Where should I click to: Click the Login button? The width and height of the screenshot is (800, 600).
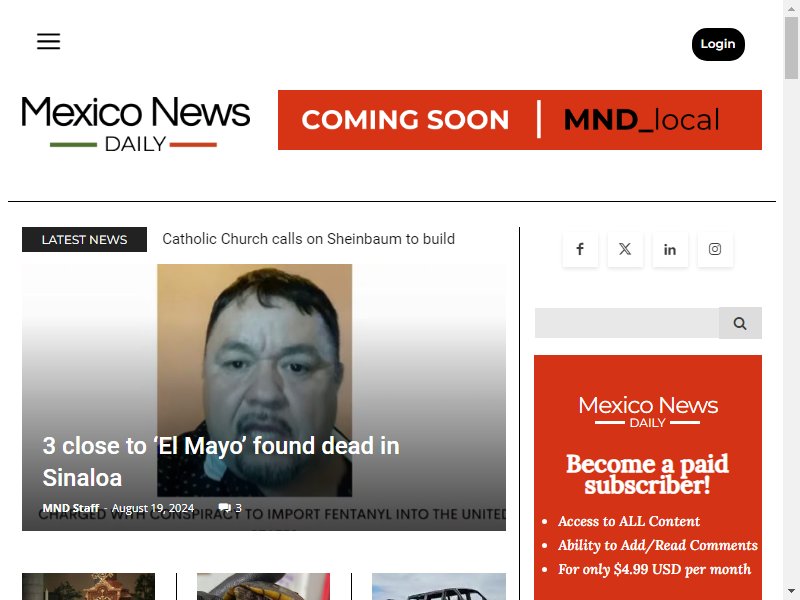(x=718, y=44)
